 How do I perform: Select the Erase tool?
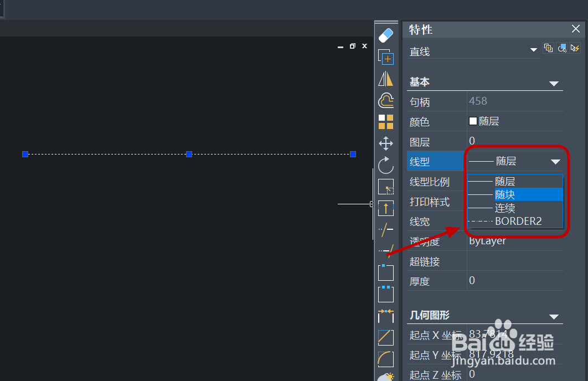point(386,35)
